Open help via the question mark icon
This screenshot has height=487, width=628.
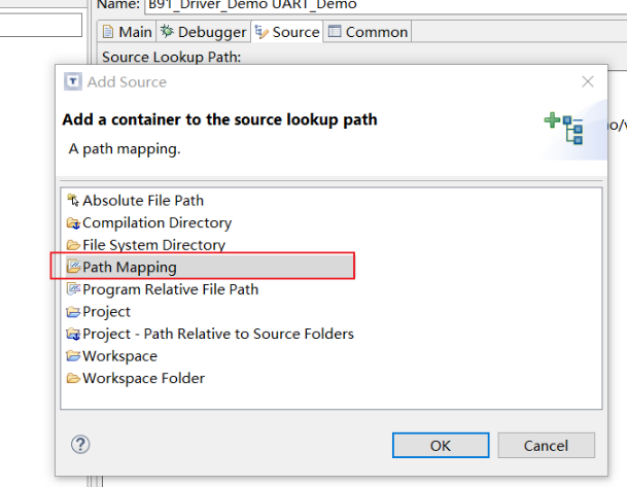81,445
